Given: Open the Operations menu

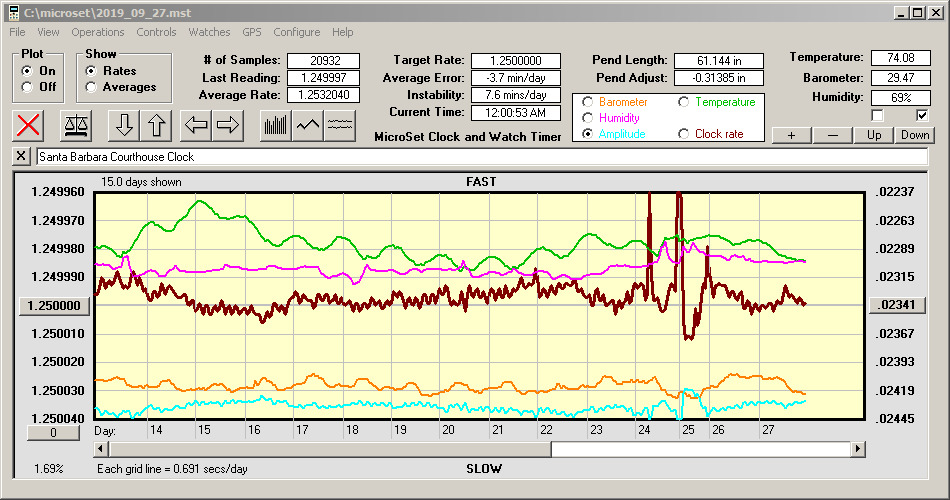Looking at the screenshot, I should click(98, 32).
